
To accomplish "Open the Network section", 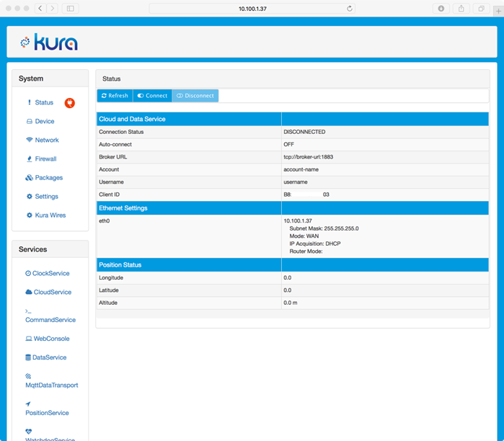I will pos(47,140).
